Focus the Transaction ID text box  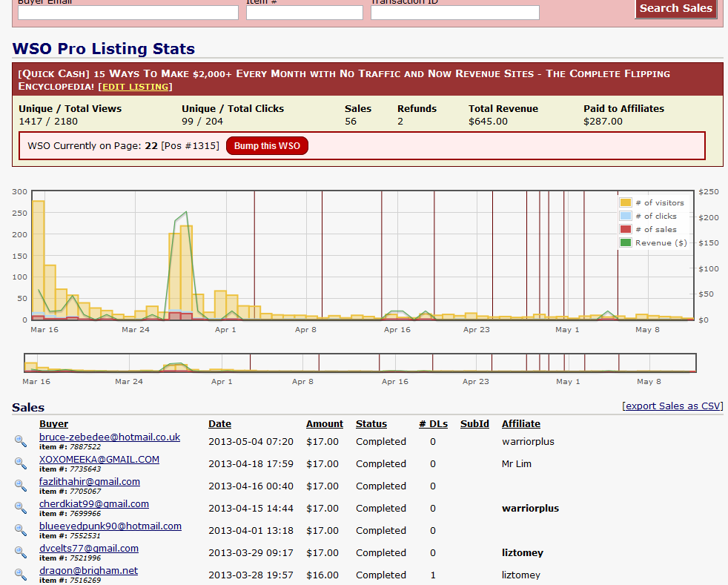click(x=454, y=13)
